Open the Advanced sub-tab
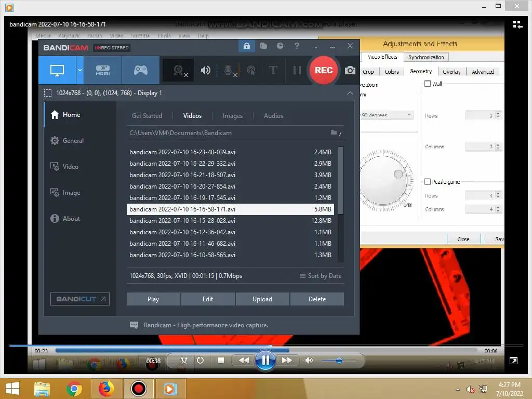532x399 pixels. tap(483, 72)
